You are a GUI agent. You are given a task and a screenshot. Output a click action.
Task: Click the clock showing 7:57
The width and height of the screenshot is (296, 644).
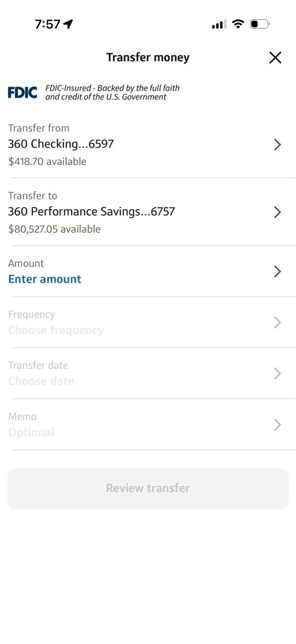[48, 23]
